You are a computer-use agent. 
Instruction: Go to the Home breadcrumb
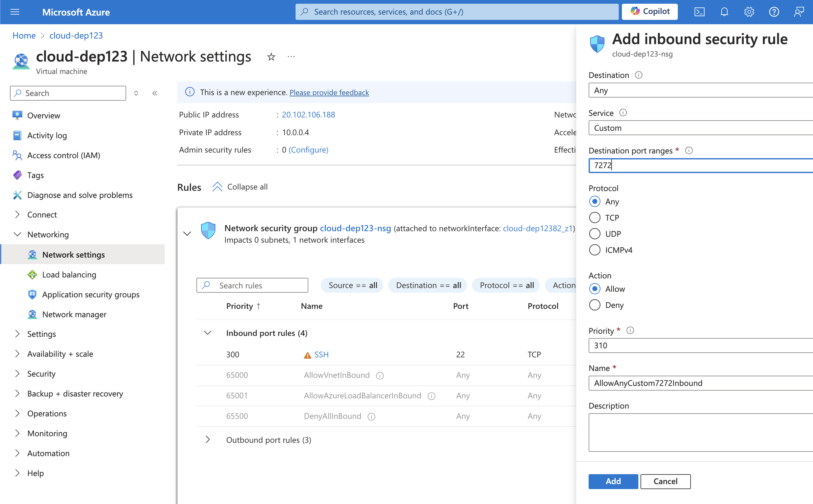[24, 35]
